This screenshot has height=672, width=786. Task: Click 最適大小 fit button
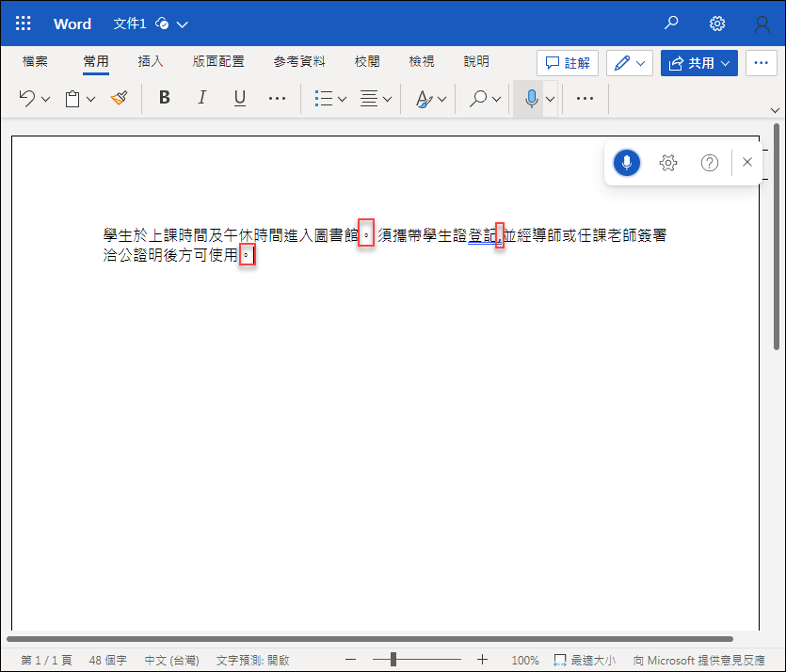click(x=585, y=661)
